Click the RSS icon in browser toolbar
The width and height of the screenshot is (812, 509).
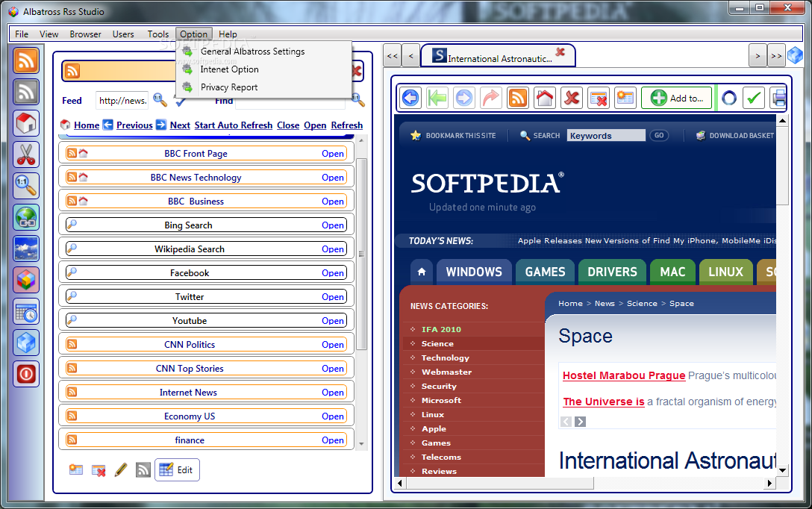[x=518, y=98]
